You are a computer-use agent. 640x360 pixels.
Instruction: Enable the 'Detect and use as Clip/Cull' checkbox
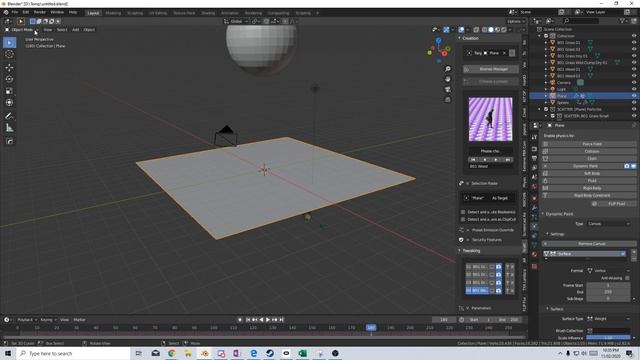[463, 219]
